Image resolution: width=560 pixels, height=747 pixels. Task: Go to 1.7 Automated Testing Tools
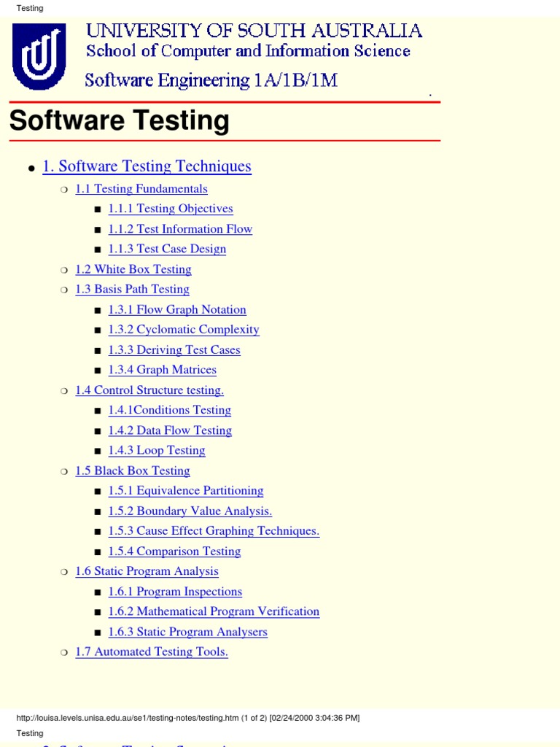[152, 651]
